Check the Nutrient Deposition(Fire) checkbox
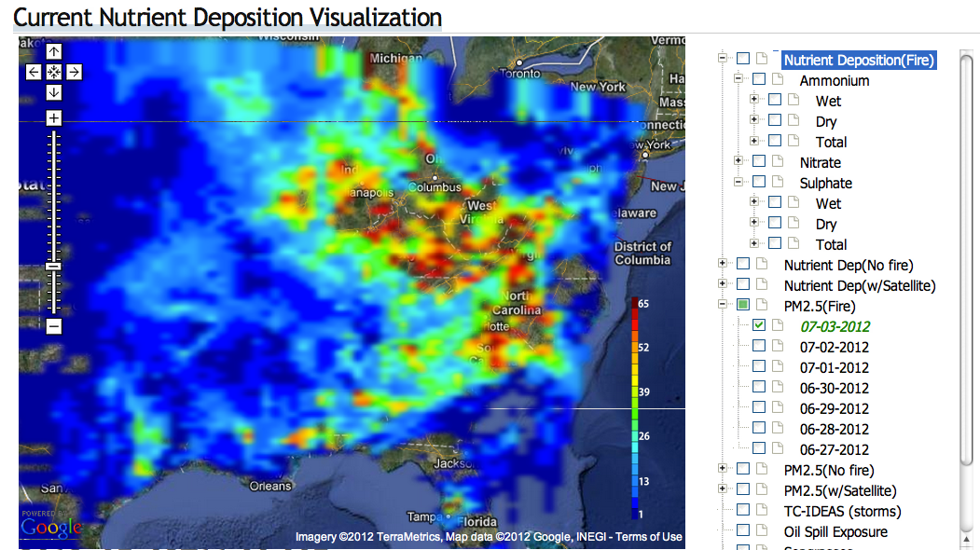The image size is (980, 550). [743, 58]
